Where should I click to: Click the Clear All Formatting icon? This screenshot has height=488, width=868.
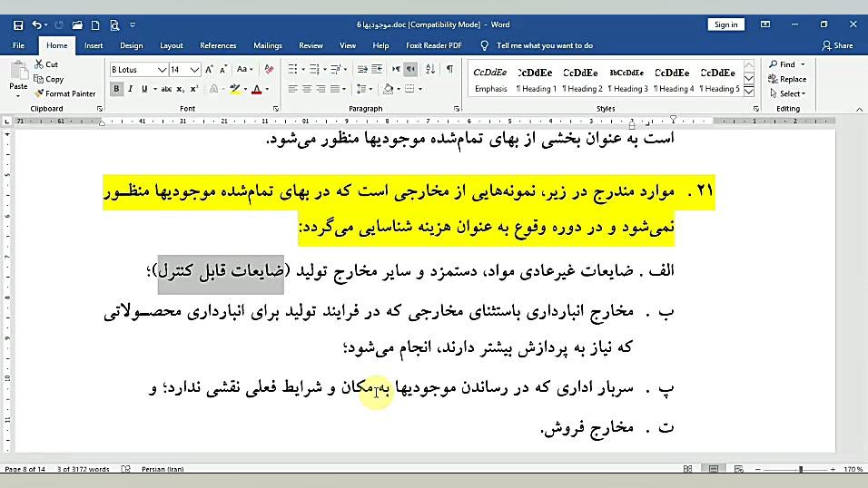coord(270,69)
